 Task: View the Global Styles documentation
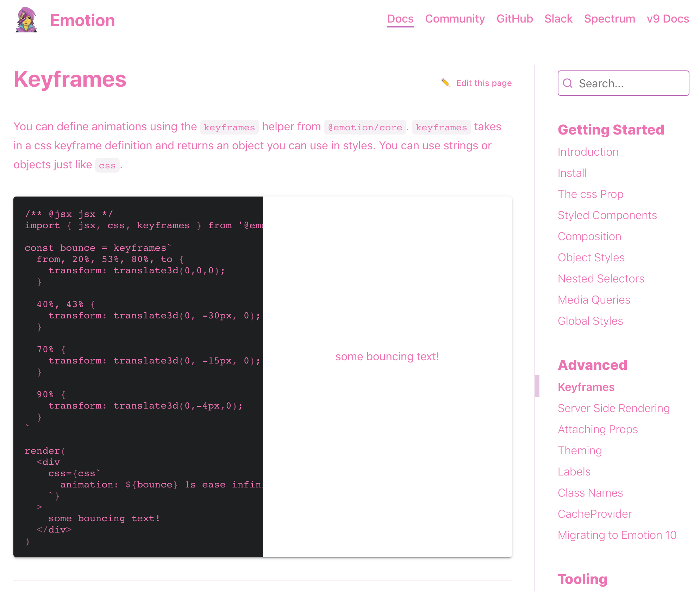[x=590, y=321]
